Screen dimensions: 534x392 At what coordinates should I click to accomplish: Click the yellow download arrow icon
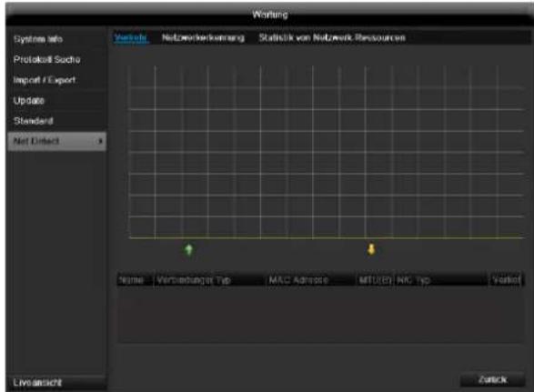tap(371, 249)
